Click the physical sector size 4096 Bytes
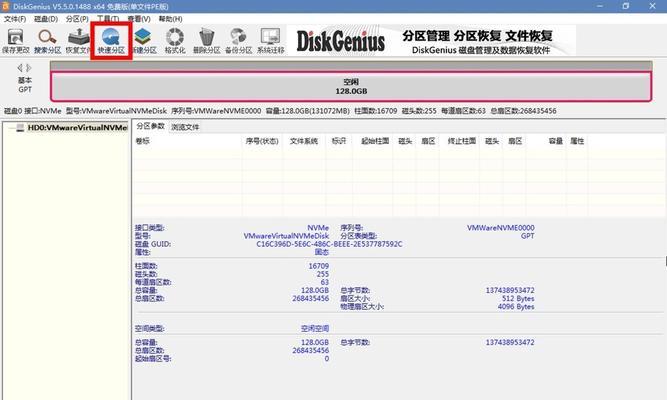This screenshot has height=400, width=667. (516, 306)
